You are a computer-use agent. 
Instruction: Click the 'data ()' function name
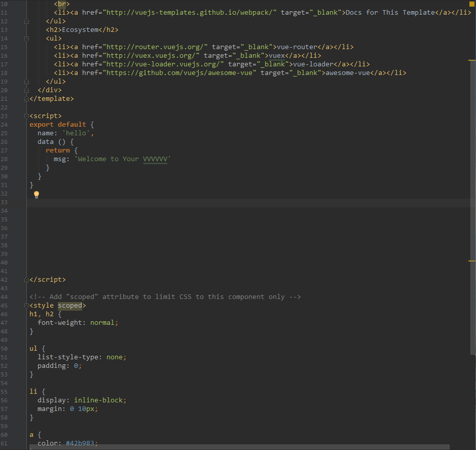tap(51, 142)
